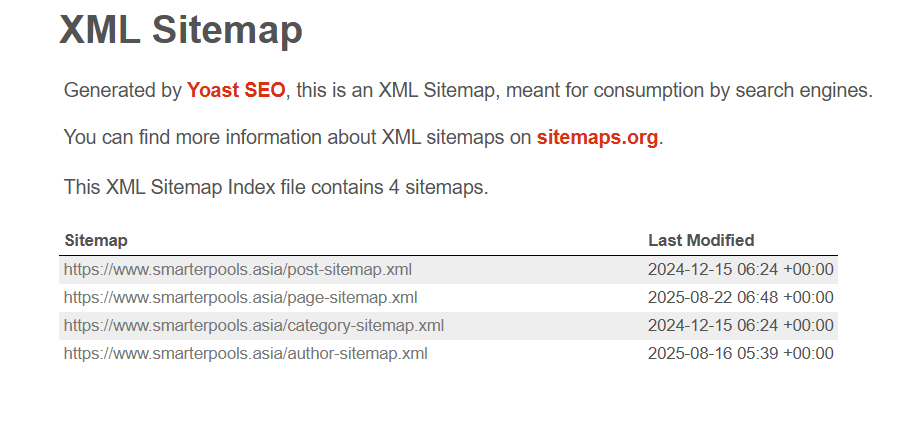This screenshot has height=445, width=898.
Task: Visit the sitemaps.org link
Action: tap(597, 137)
